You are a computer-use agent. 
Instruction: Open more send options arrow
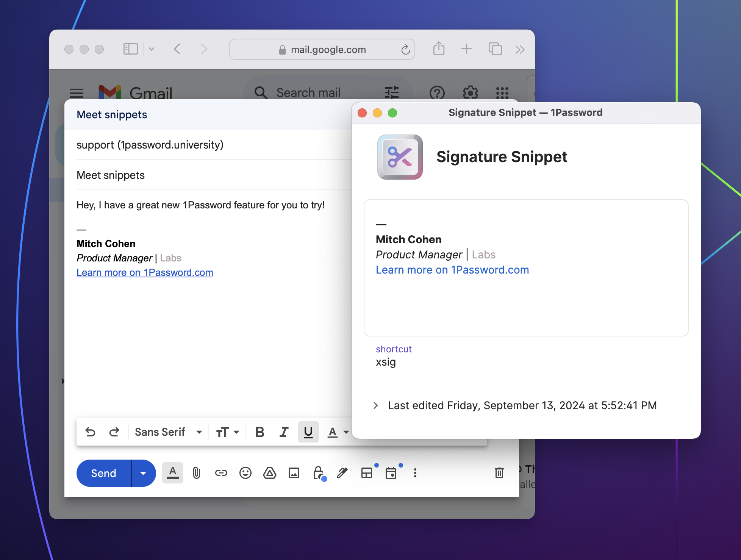(143, 473)
